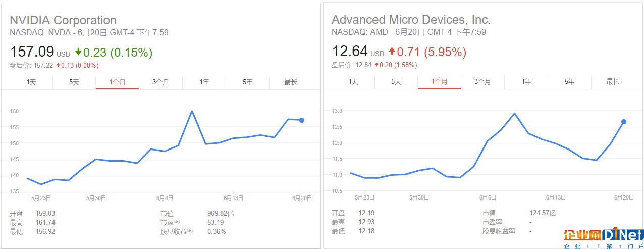Click the 13.0 axis label on AMD chart
The image size is (644, 249).
tap(337, 111)
